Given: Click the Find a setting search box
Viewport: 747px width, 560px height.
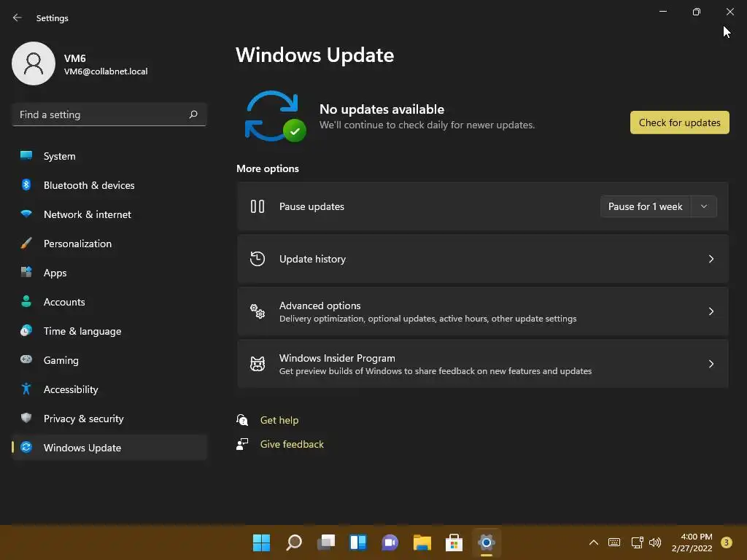Looking at the screenshot, I should click(109, 114).
